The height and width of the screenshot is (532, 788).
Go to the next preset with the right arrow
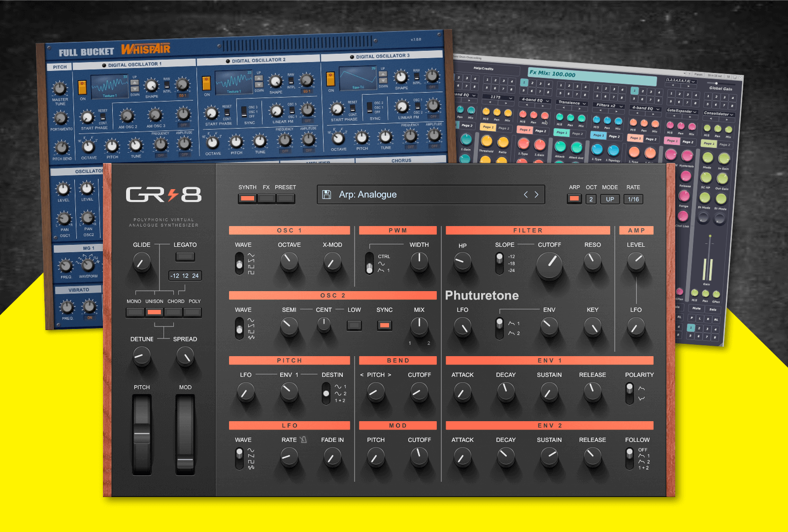pos(536,195)
